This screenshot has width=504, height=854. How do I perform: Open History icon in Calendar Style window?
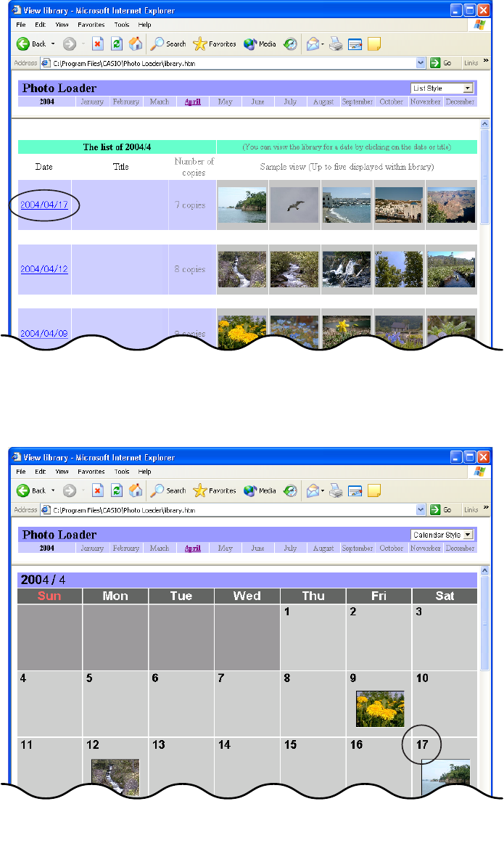click(291, 490)
